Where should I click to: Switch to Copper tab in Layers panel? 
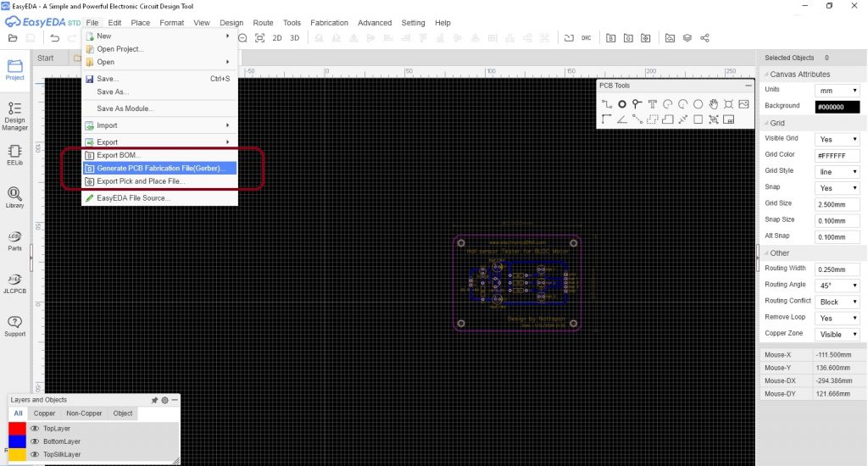[x=44, y=413]
